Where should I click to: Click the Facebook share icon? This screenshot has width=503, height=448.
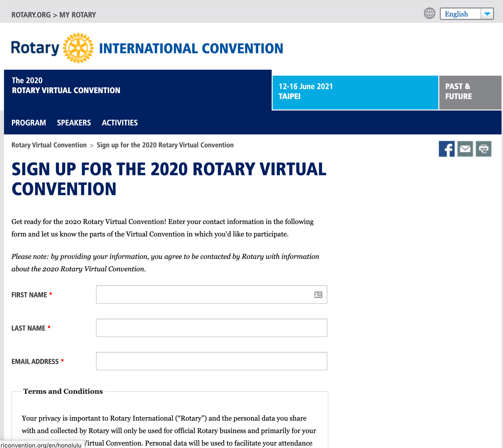pyautogui.click(x=446, y=149)
